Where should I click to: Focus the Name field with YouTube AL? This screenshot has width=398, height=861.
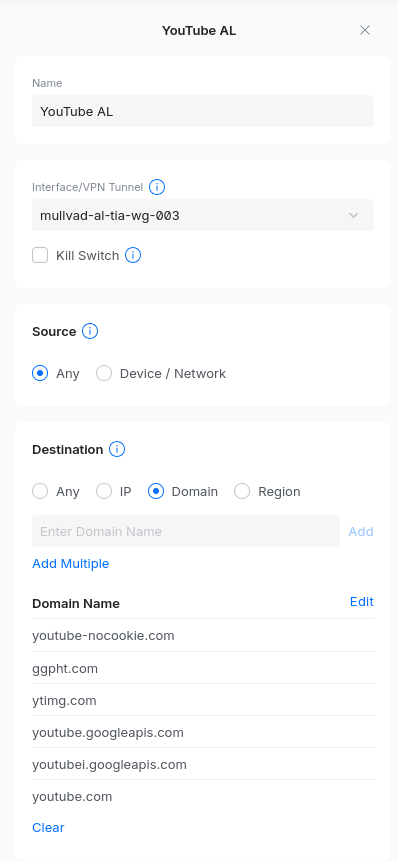tap(203, 111)
